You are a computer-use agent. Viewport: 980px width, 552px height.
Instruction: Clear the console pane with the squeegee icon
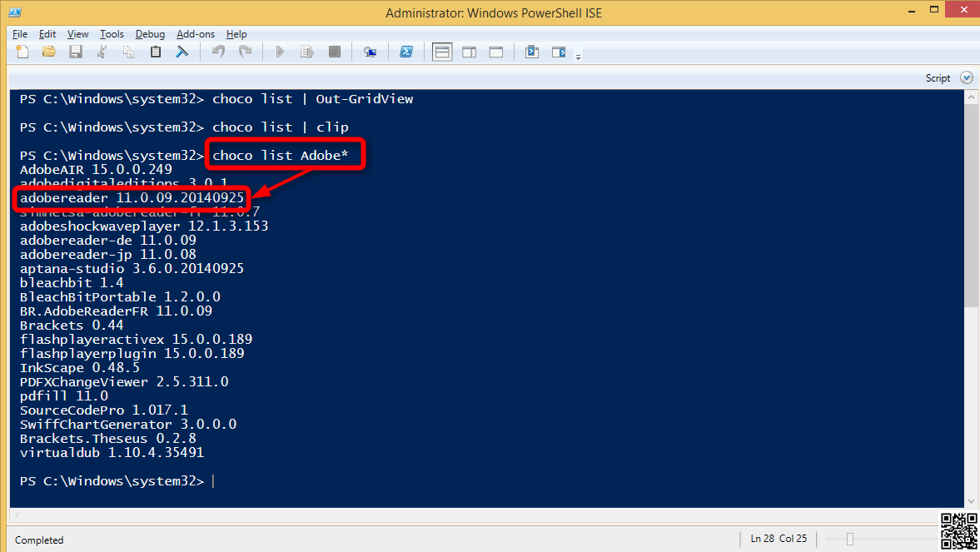[181, 52]
